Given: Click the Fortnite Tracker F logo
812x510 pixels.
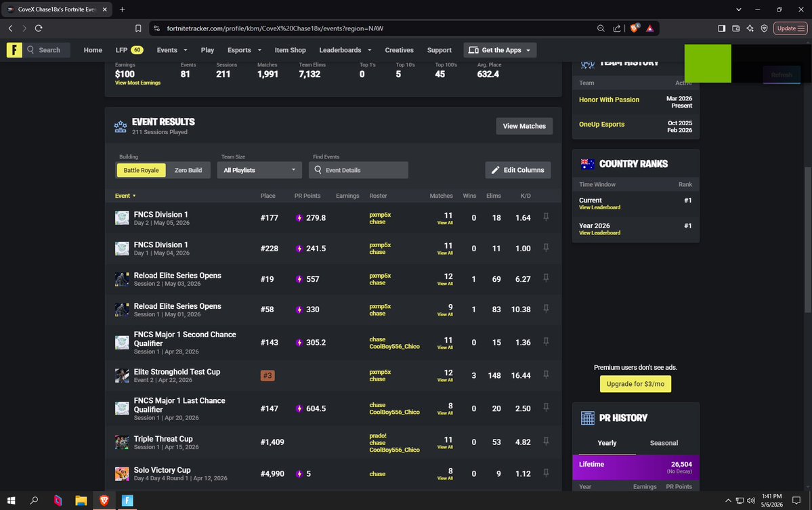Looking at the screenshot, I should click(x=14, y=49).
